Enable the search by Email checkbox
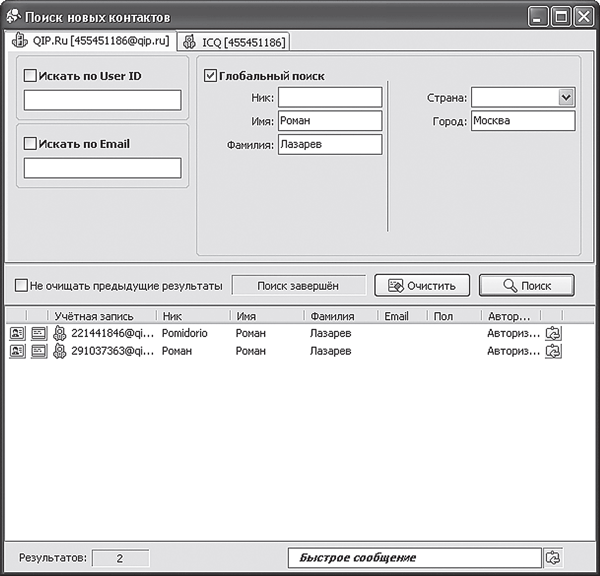 (30, 144)
